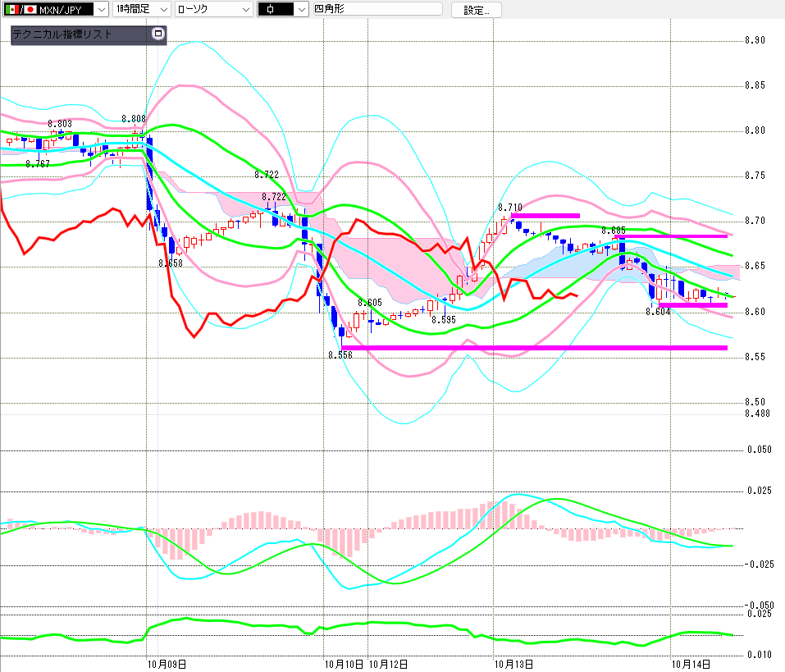Click the 8.75 price axis label
The image size is (785, 672).
click(755, 176)
